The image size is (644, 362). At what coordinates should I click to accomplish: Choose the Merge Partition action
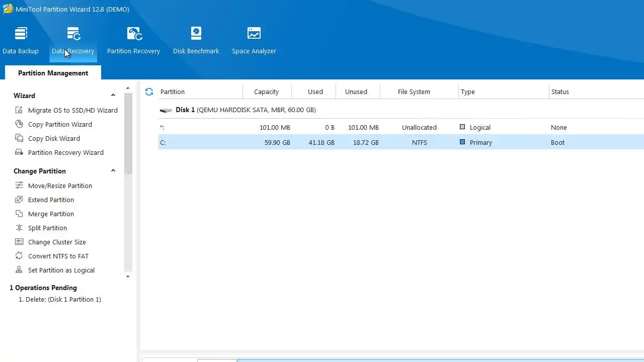(51, 214)
